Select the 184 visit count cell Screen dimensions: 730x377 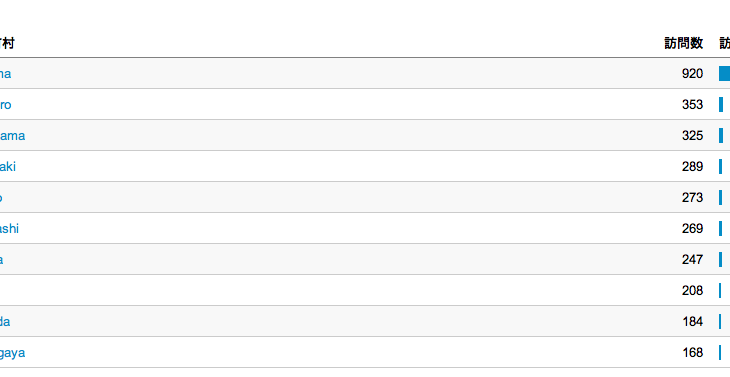coord(692,322)
